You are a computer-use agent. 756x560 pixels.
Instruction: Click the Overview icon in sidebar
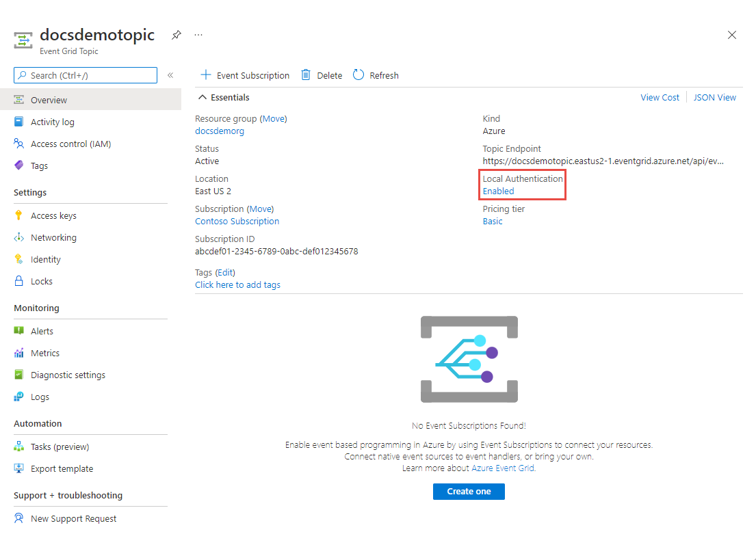click(x=18, y=100)
